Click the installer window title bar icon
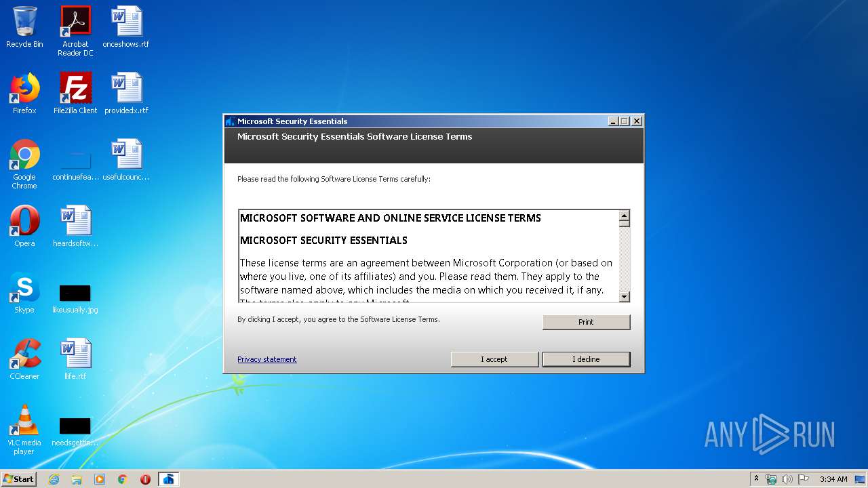Viewport: 868px width, 488px height. pyautogui.click(x=231, y=121)
